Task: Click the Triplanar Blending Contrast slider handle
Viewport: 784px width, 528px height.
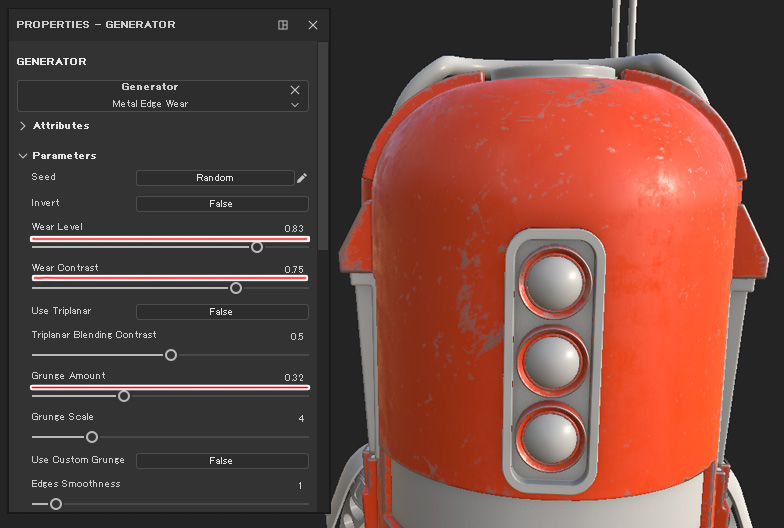Action: [x=171, y=355]
